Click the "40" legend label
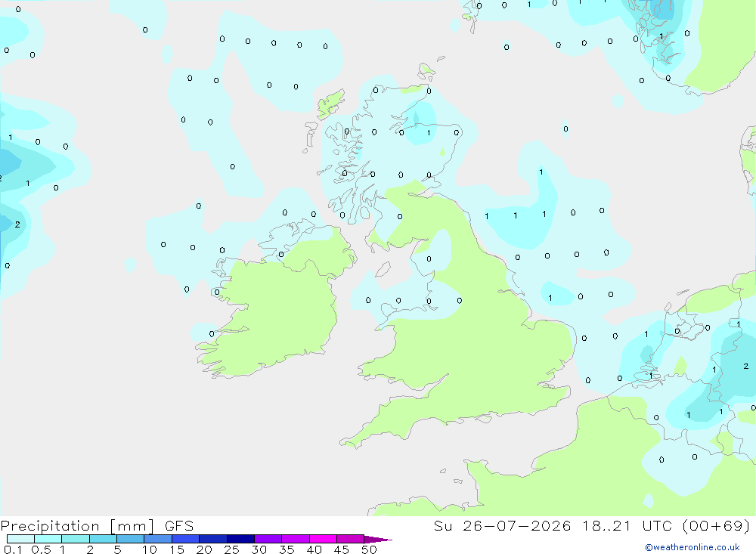Viewport: 756px width, 554px height. pyautogui.click(x=314, y=549)
